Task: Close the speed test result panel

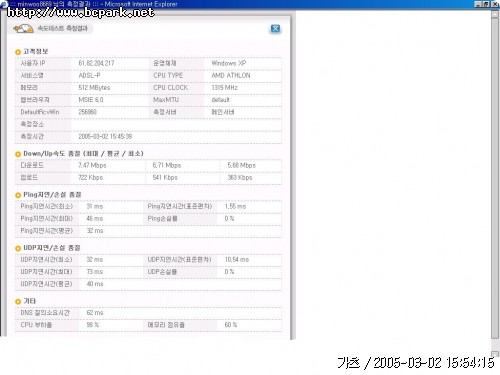Action: 275,29
